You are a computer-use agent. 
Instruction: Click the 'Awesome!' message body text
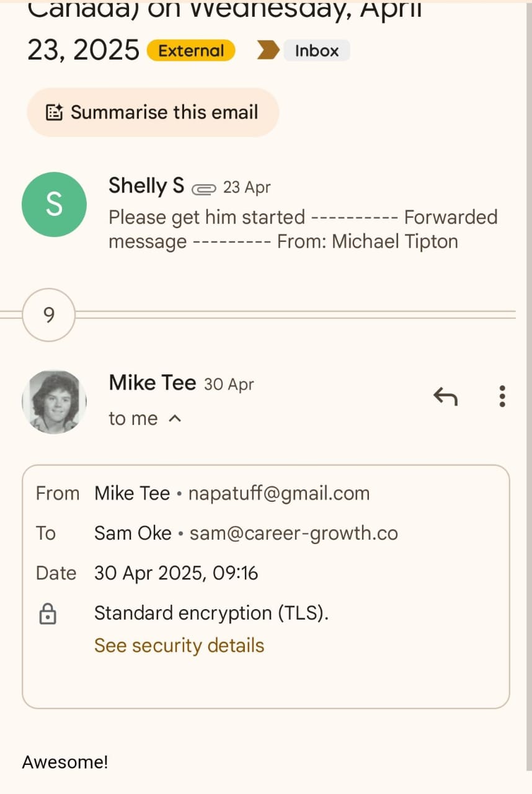pos(65,762)
